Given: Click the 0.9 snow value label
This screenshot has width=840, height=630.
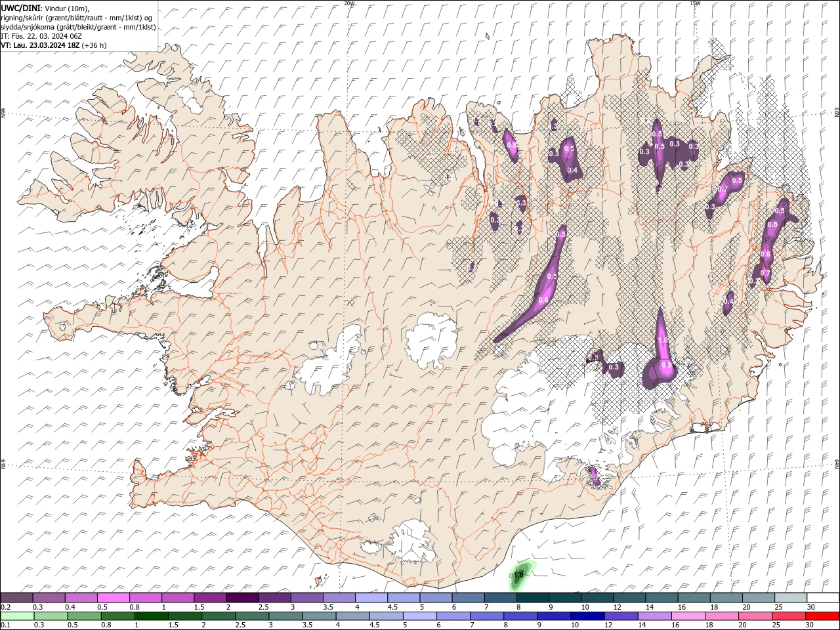Looking at the screenshot, I should tap(666, 365).
